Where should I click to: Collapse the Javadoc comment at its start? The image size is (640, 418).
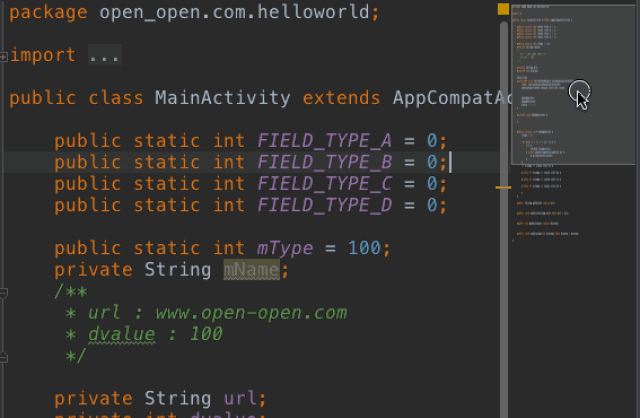[x=3, y=293]
